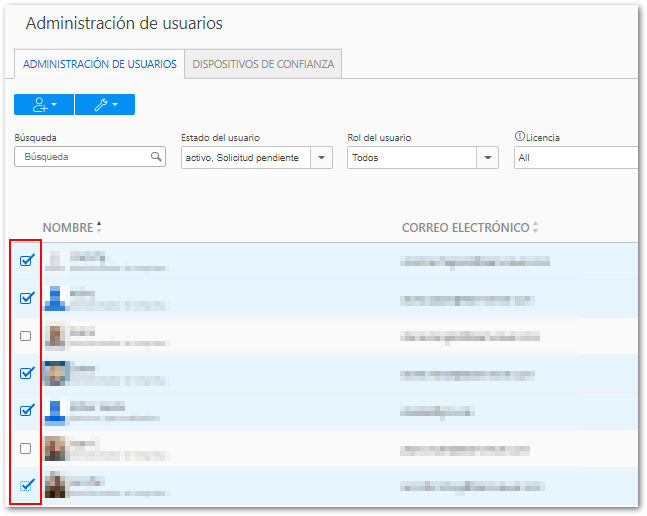The width and height of the screenshot is (647, 516).
Task: Sort by Correo Electrónico arrows
Action: (x=535, y=227)
